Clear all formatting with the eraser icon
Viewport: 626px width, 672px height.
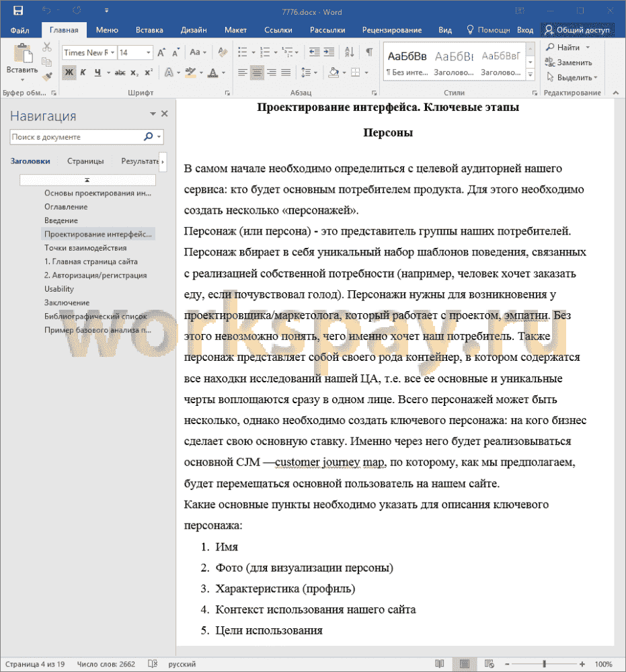(x=223, y=52)
